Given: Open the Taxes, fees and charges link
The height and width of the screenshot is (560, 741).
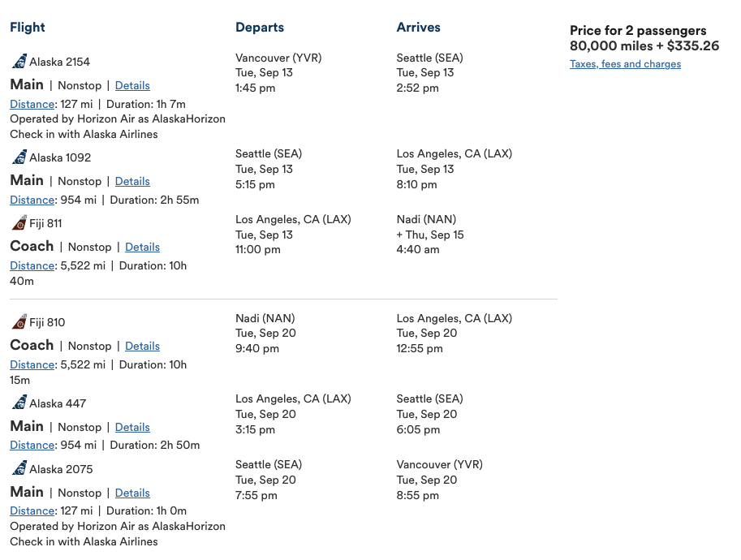Looking at the screenshot, I should click(x=625, y=64).
